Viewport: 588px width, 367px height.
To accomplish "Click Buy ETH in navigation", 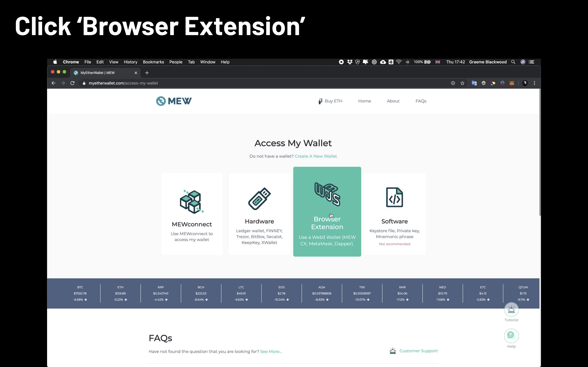I will click(330, 101).
